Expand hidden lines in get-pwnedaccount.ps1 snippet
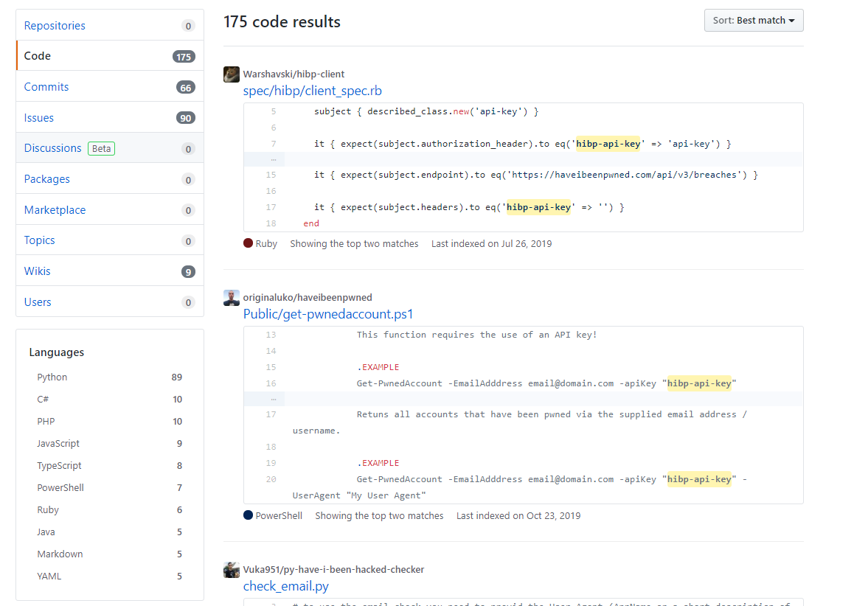868x606 pixels. [274, 398]
